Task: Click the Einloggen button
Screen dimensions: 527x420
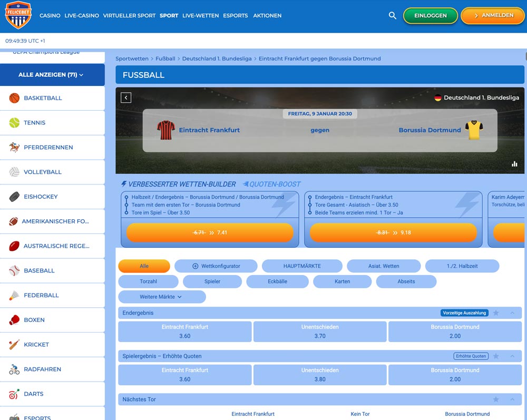Action: [431, 15]
